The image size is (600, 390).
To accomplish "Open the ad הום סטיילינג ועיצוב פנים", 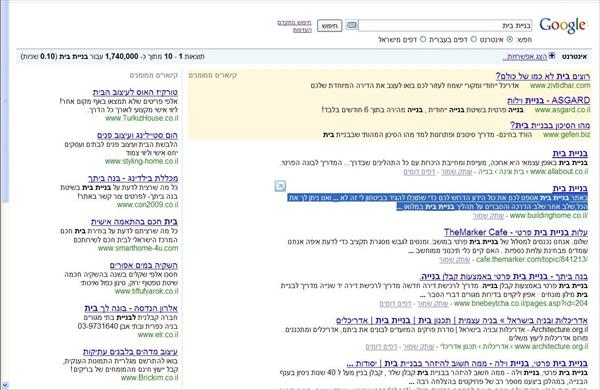I will pyautogui.click(x=137, y=135).
